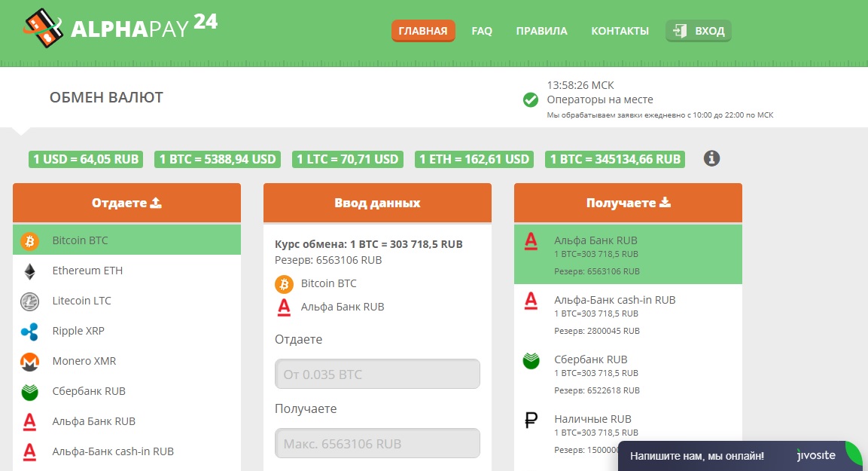The width and height of the screenshot is (868, 471).
Task: Click the Monero XMR icon
Action: coord(29,361)
